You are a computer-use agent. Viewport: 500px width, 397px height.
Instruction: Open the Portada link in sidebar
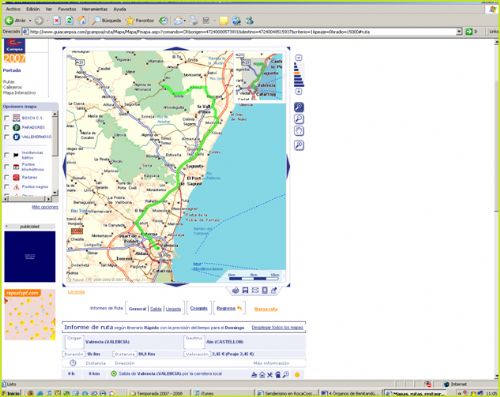12,70
